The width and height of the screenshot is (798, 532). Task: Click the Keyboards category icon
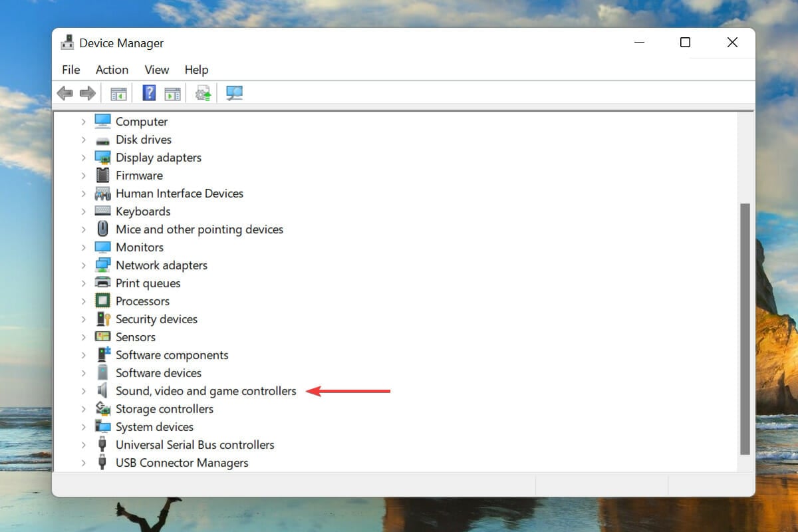pos(102,211)
